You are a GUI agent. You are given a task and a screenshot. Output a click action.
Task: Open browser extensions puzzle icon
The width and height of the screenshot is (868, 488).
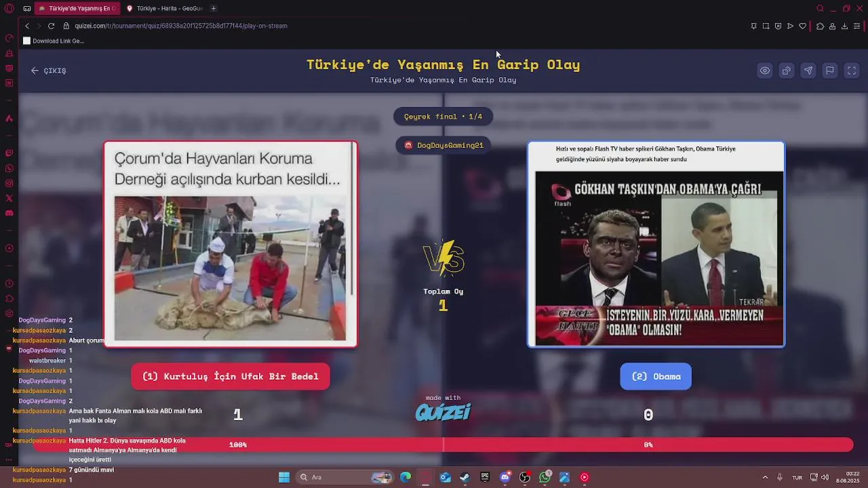820,26
